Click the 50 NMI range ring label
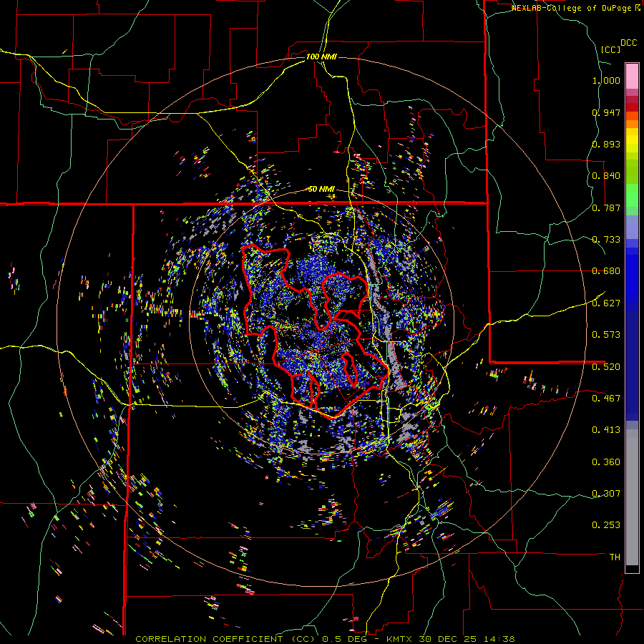Image resolution: width=644 pixels, height=644 pixels. pyautogui.click(x=321, y=190)
